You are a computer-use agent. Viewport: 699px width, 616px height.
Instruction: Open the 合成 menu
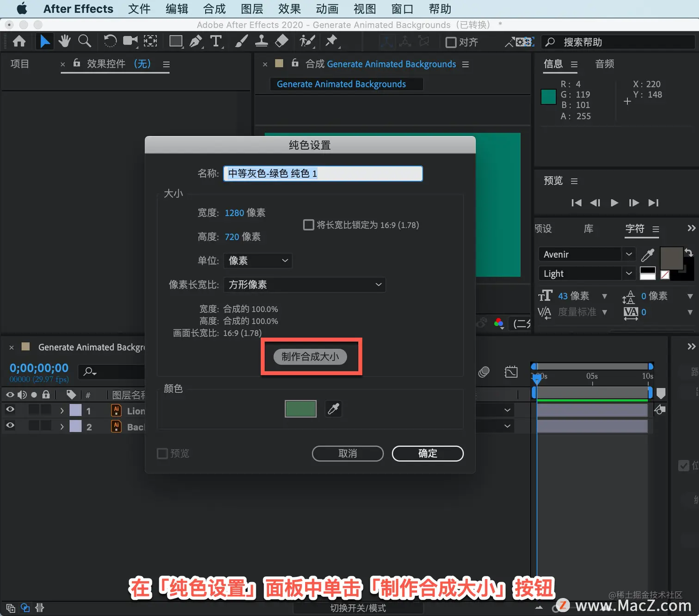[x=215, y=9]
